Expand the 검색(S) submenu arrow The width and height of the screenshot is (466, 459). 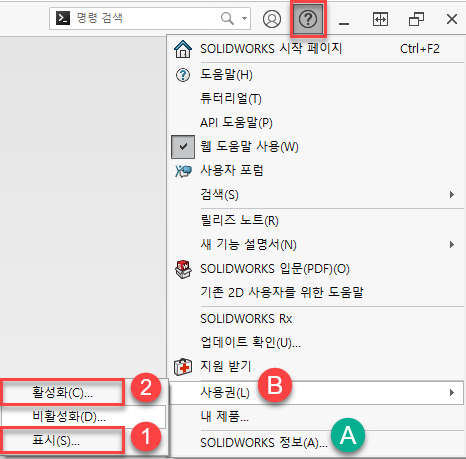452,194
